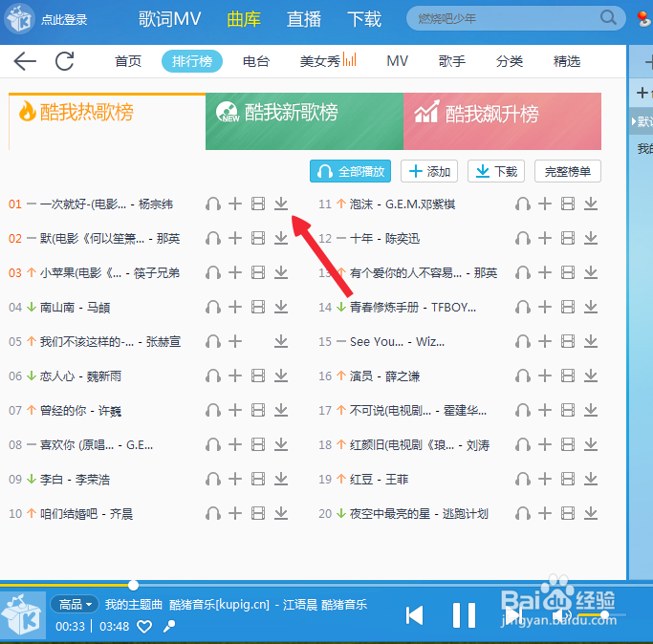Switch to 歌词MV main tab

coord(169,19)
